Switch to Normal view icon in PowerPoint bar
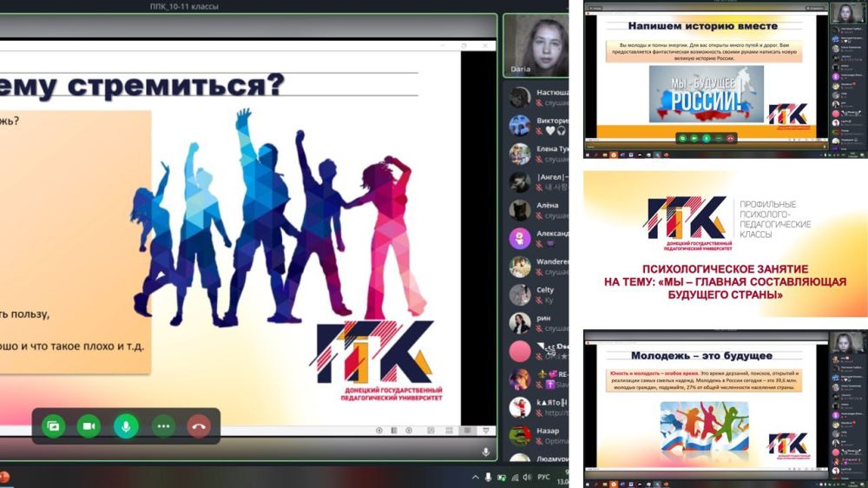This screenshot has height=488, width=868. click(x=431, y=431)
